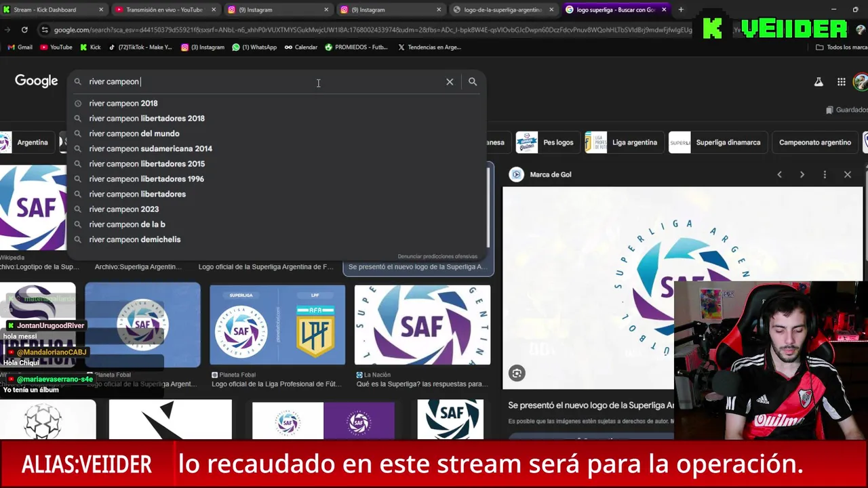Open the (1) WhatsApp bookmark
This screenshot has height=488, width=868.
pos(254,47)
